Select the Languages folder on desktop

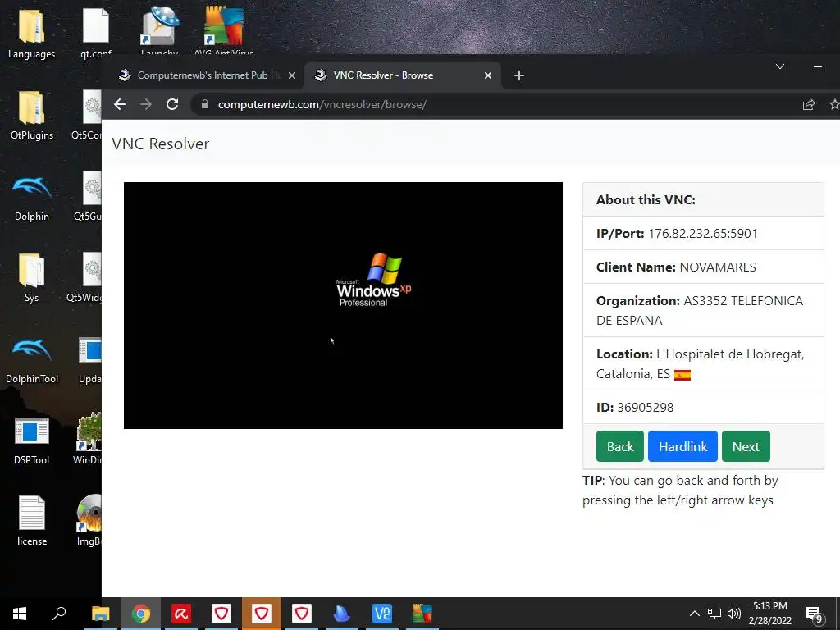click(32, 34)
